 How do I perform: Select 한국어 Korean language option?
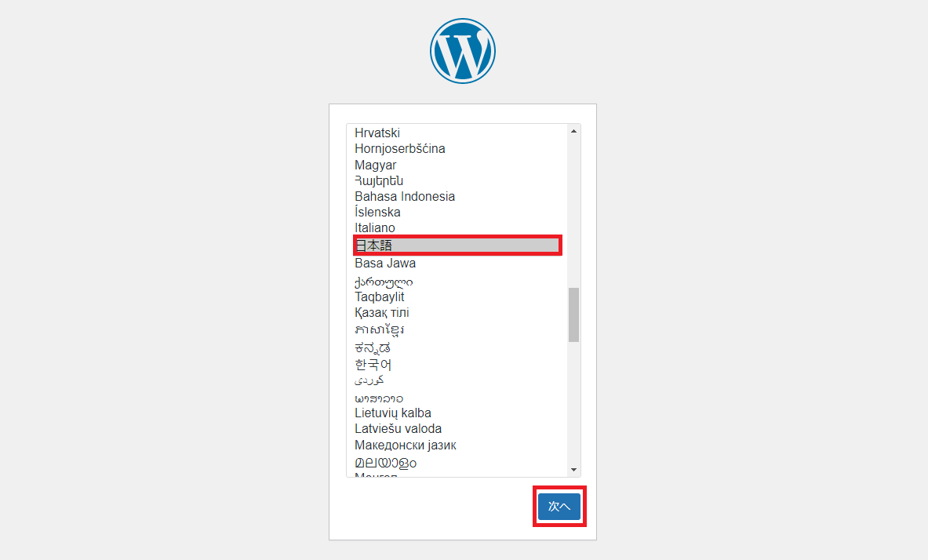coord(373,365)
